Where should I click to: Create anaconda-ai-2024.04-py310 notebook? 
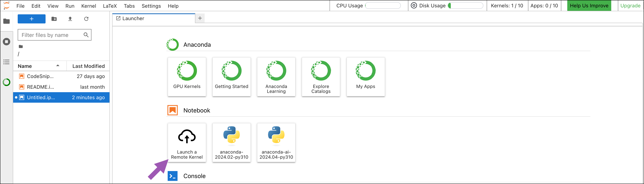[x=276, y=143]
